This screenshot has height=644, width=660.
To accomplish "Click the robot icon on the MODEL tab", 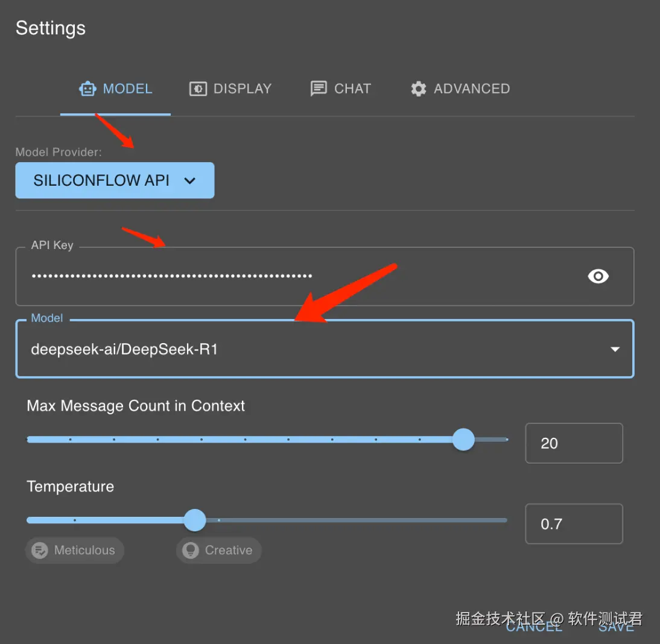I will point(87,89).
